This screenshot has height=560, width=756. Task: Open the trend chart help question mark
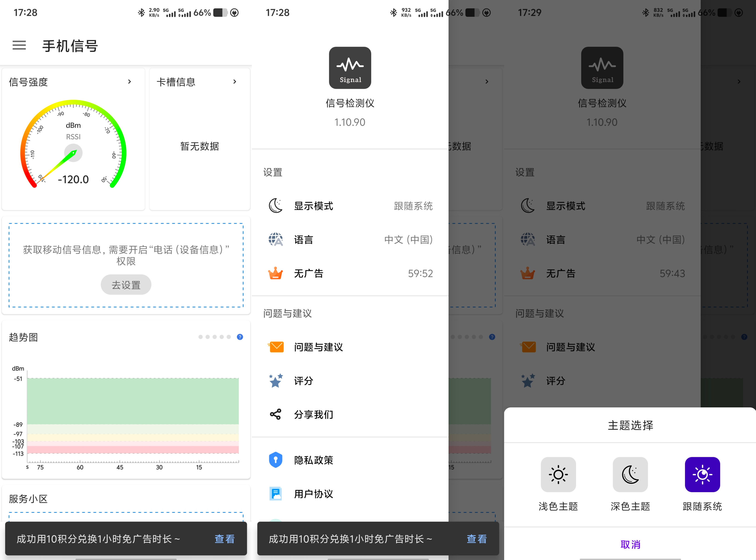[x=240, y=337]
